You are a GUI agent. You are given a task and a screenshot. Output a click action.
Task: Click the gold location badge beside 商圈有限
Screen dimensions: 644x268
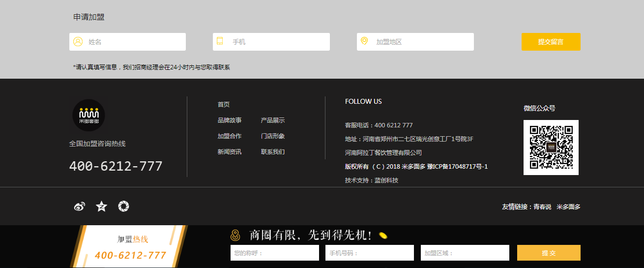point(235,236)
